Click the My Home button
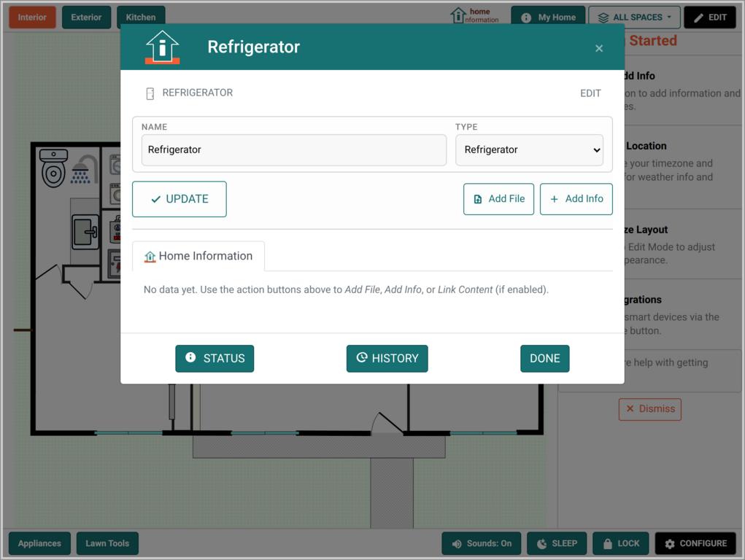This screenshot has width=745, height=560. (x=548, y=17)
